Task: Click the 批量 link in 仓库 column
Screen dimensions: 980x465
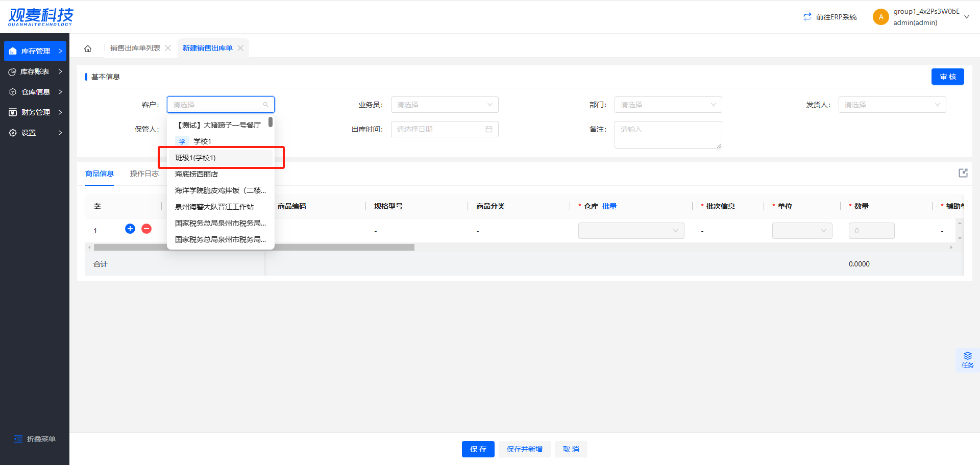Action: tap(609, 206)
